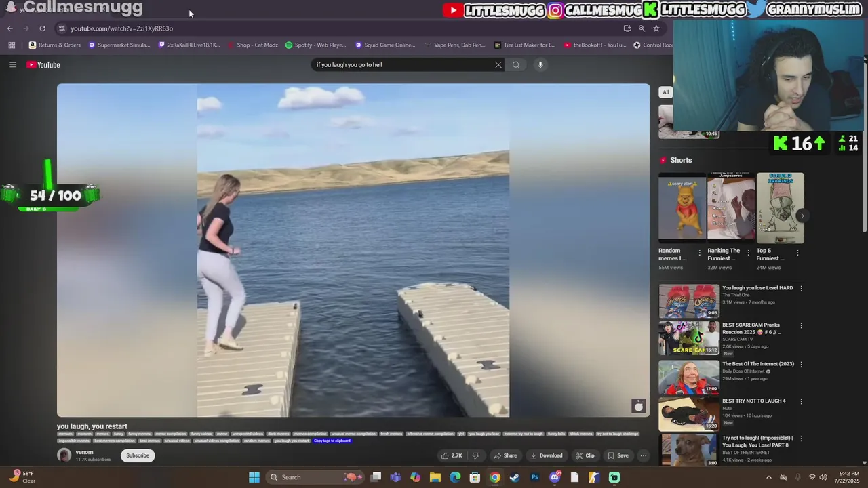Select the All filter chip in sidebar
Image resolution: width=868 pixels, height=488 pixels.
click(x=666, y=92)
